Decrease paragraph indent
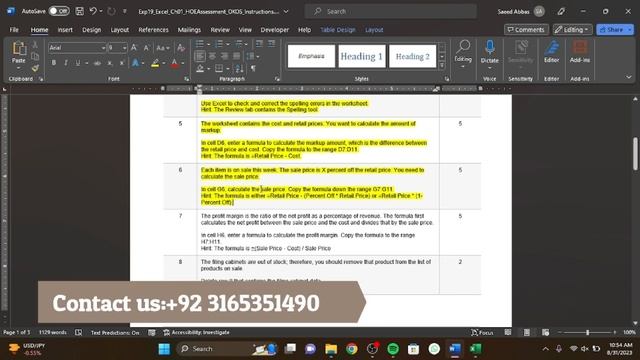The image size is (640, 360). coord(259,44)
